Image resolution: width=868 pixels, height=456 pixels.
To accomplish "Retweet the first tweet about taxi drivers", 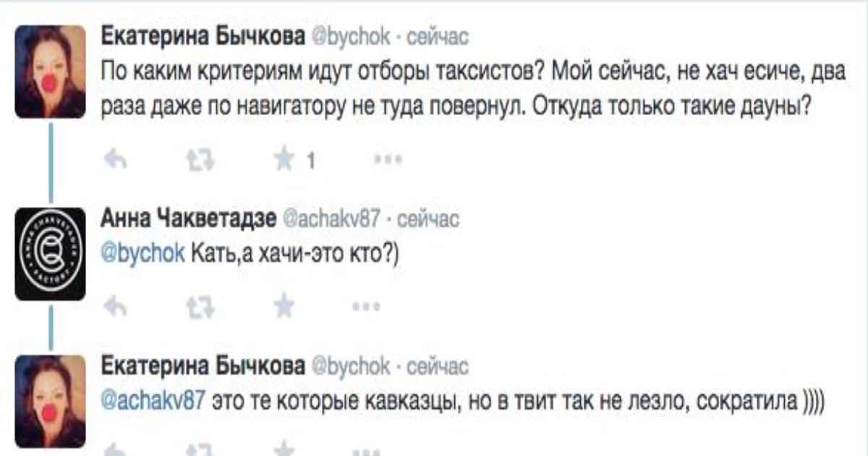I will tap(199, 160).
